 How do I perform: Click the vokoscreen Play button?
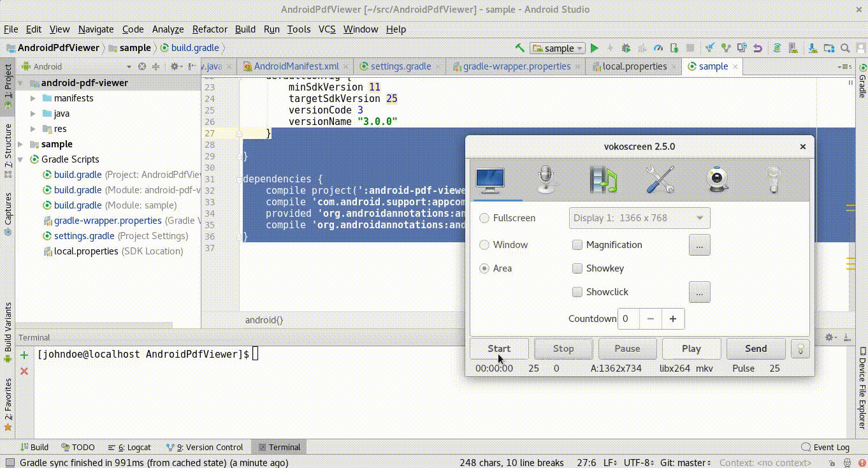[691, 349]
